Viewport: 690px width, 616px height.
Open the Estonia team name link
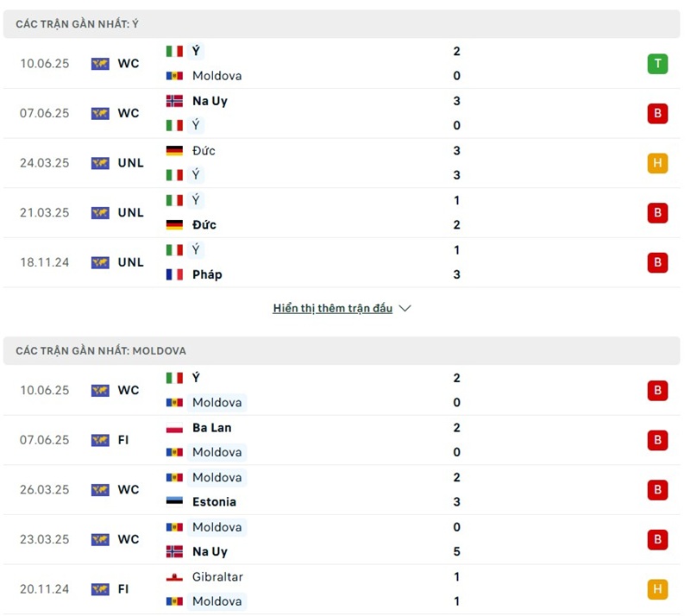tap(214, 502)
